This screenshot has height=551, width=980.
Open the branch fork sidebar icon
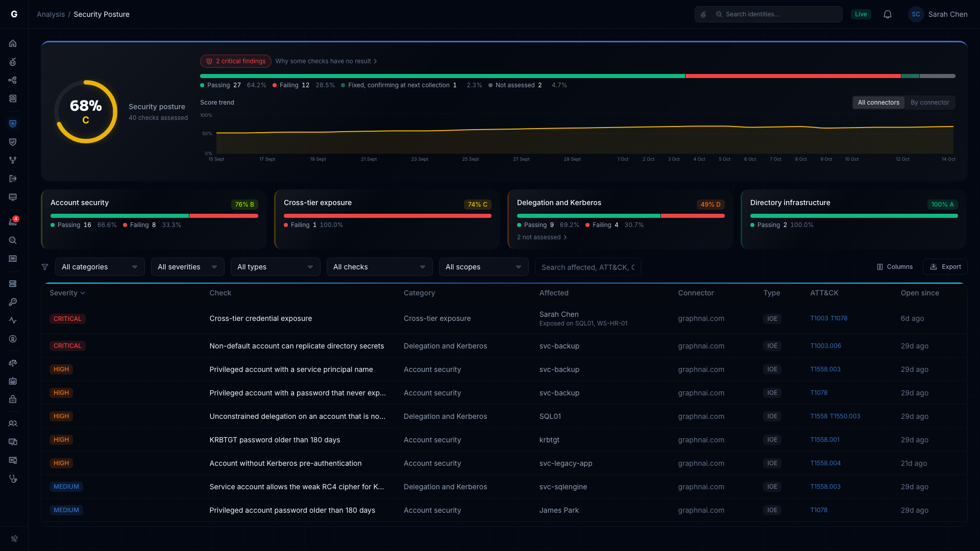(13, 160)
